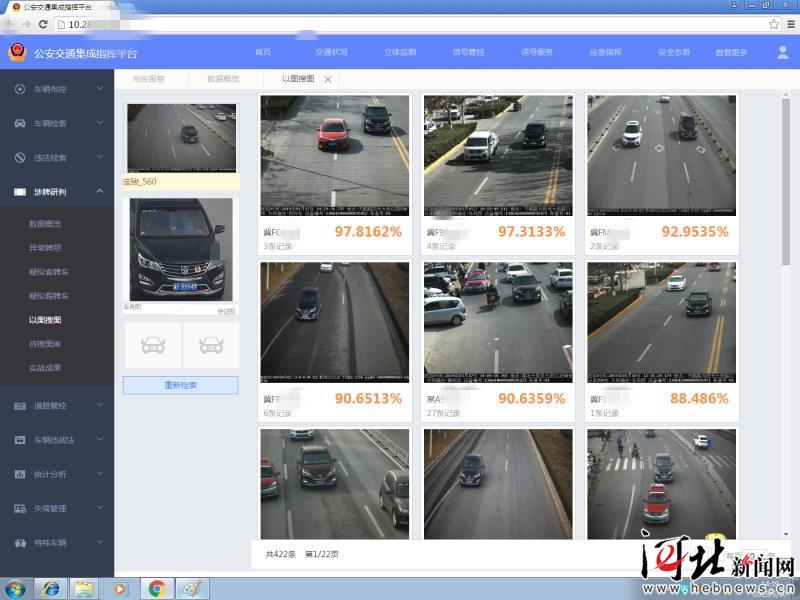Click the police badge logo in header
Image resolution: width=800 pixels, height=600 pixels.
click(x=17, y=52)
